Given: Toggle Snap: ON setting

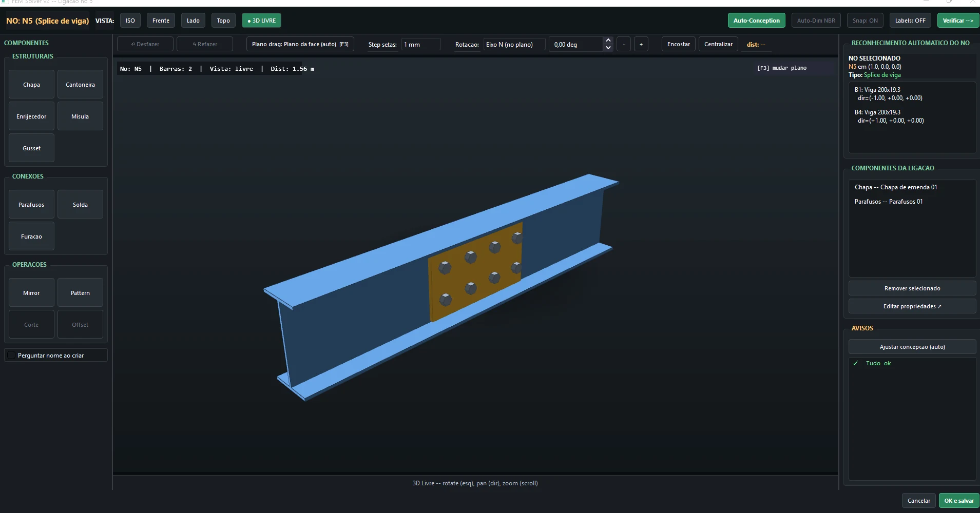Looking at the screenshot, I should pos(865,21).
